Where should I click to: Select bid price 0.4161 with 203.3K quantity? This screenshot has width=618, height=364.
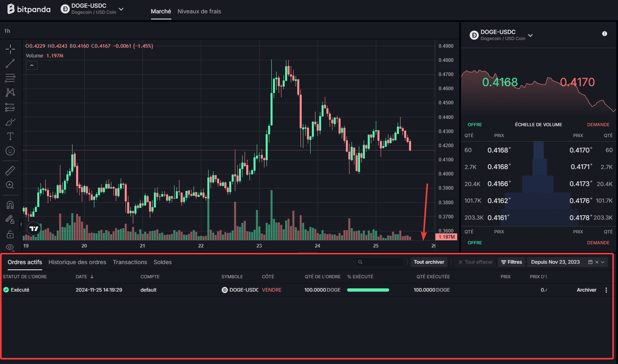498,218
